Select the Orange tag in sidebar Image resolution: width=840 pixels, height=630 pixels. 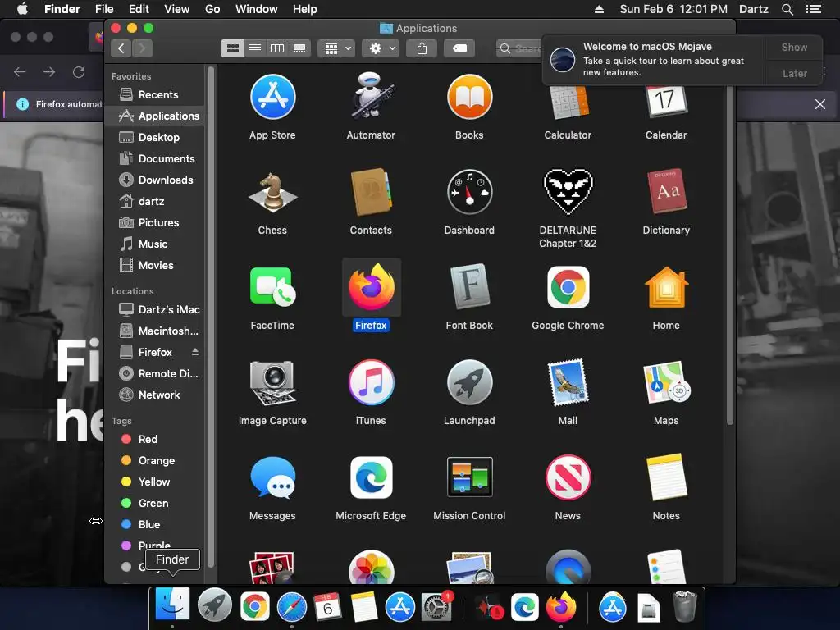pos(155,461)
